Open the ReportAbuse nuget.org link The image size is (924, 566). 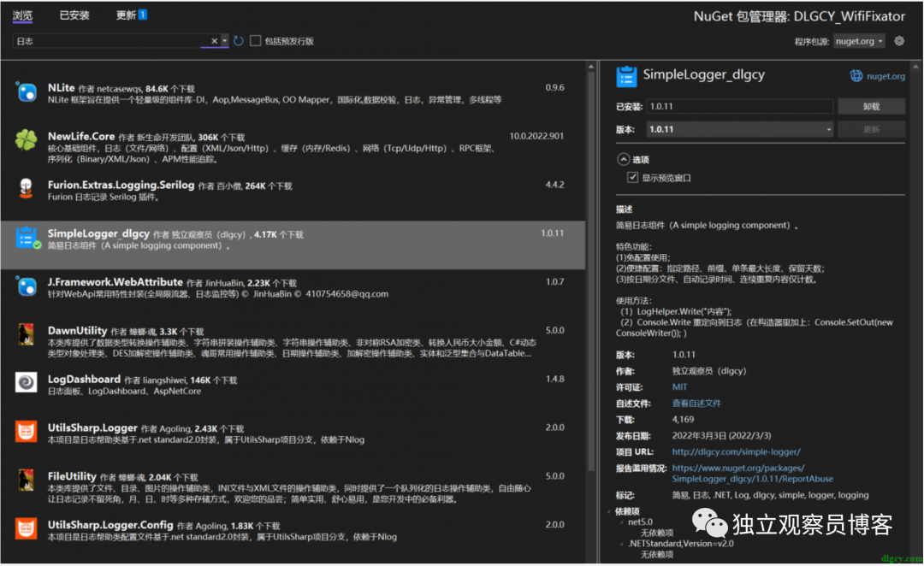click(x=753, y=474)
